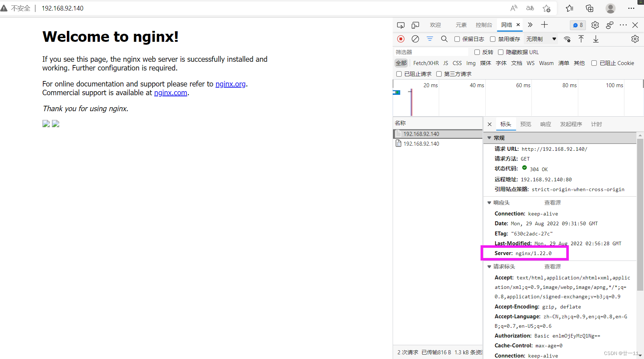Click the not secure warning icon
644x359 pixels.
[x=4, y=8]
